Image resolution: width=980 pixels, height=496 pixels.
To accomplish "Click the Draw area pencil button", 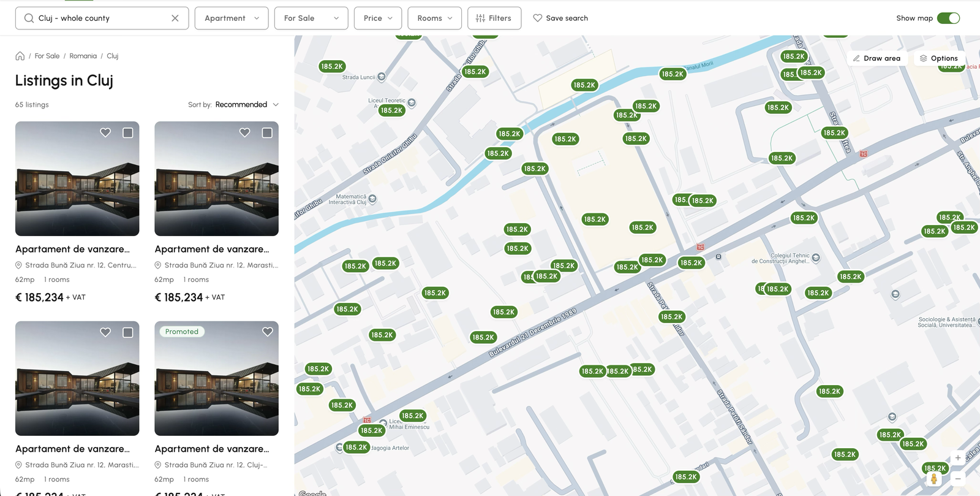I will tap(876, 58).
